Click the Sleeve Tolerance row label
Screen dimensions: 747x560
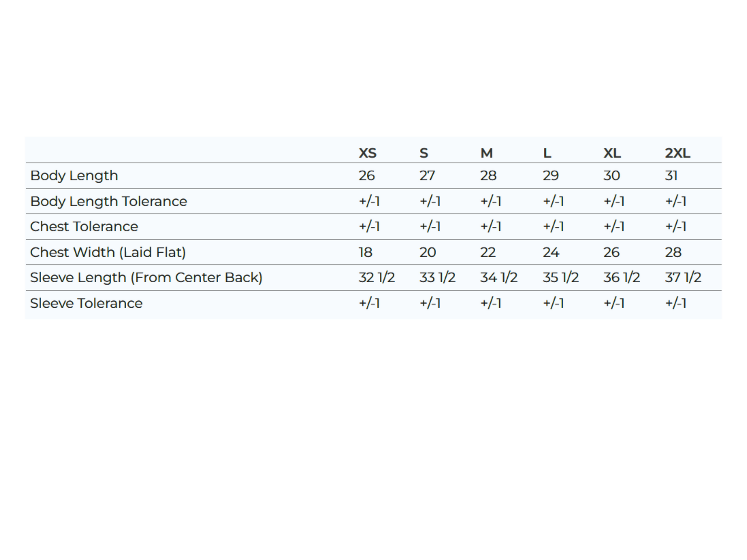tap(86, 303)
